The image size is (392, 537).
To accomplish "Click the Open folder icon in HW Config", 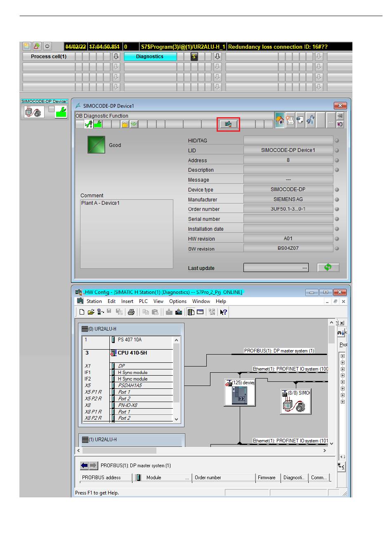I will [91, 312].
